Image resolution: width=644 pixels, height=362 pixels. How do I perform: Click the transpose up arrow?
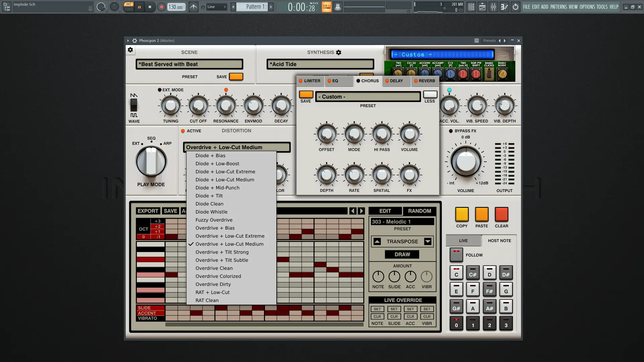pos(377,241)
